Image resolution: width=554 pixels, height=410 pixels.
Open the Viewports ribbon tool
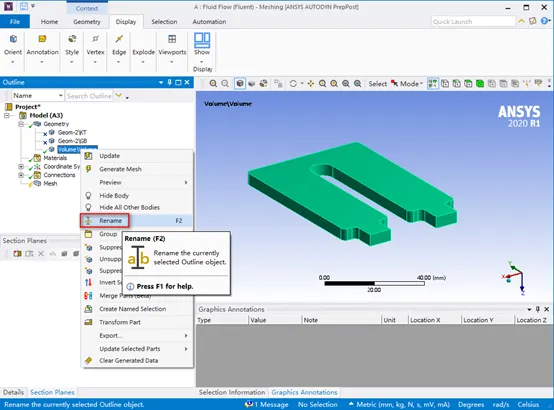(x=172, y=48)
